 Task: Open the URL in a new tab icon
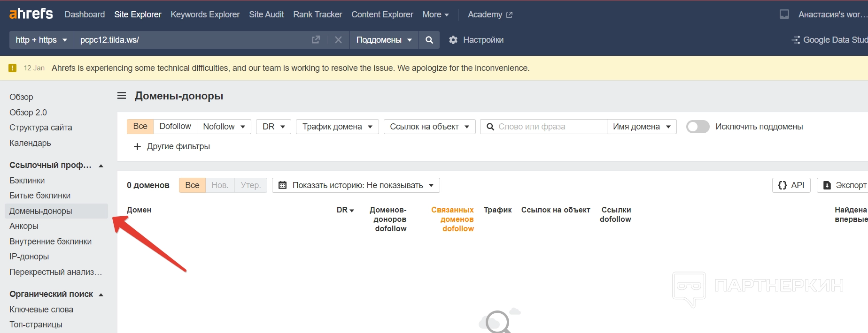pyautogui.click(x=316, y=40)
